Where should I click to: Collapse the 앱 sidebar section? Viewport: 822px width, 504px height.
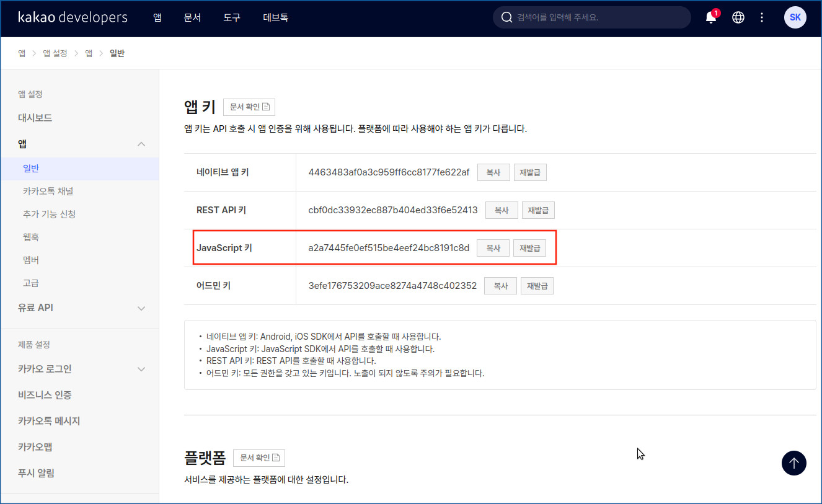[x=141, y=144]
